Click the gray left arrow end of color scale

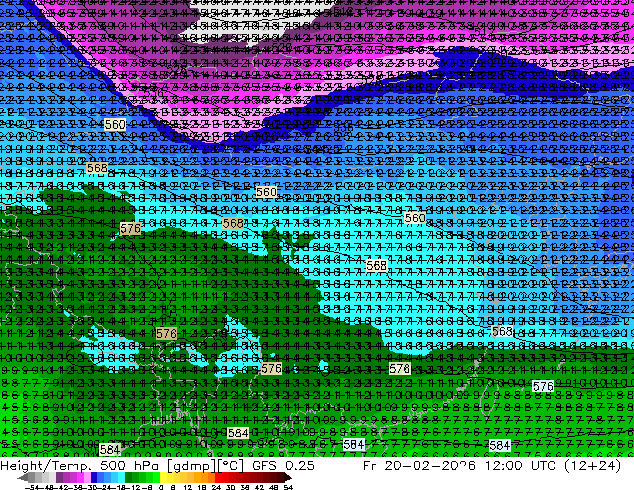22,478
